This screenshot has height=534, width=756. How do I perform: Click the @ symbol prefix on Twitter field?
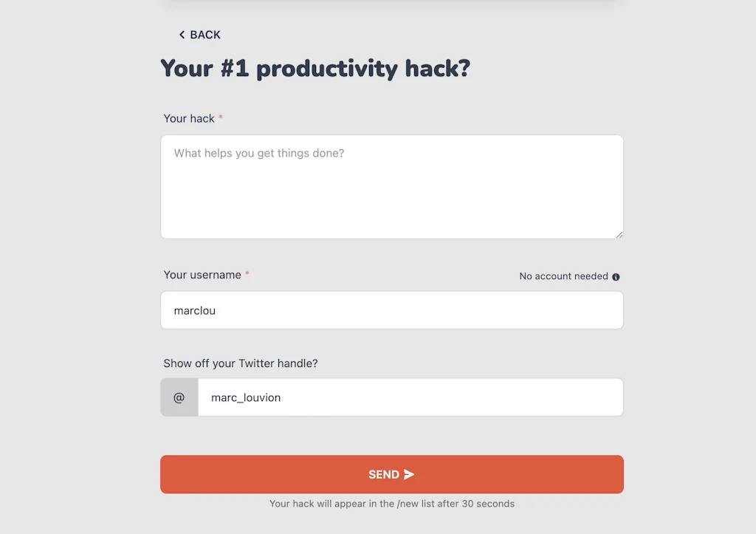pyautogui.click(x=179, y=397)
